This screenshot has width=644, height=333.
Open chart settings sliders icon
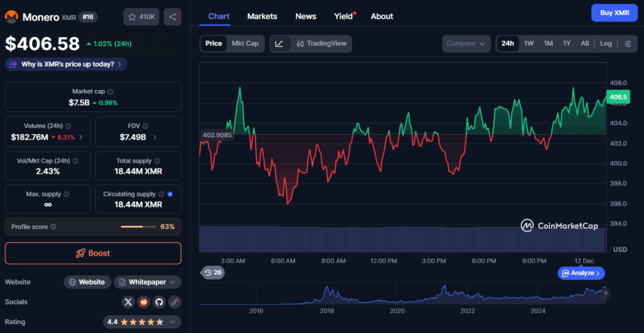point(628,43)
